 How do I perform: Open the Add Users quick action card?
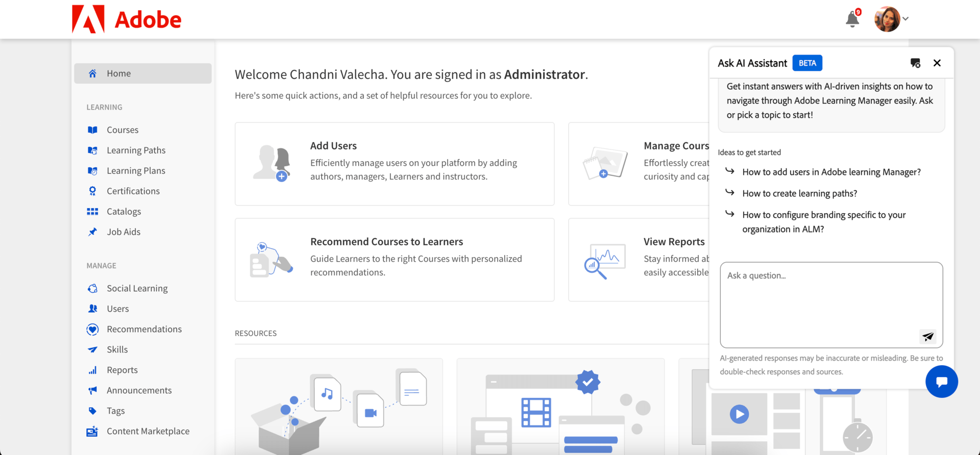pyautogui.click(x=394, y=164)
